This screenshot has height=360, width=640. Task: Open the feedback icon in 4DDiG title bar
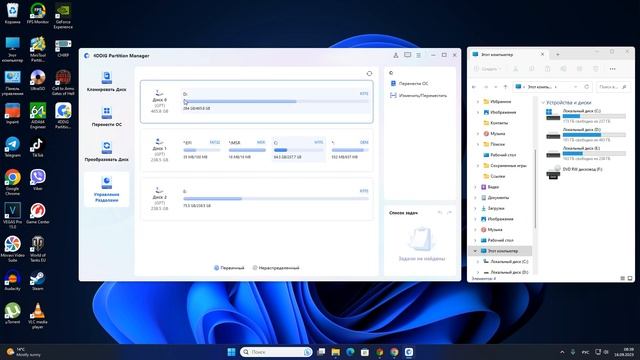click(407, 55)
